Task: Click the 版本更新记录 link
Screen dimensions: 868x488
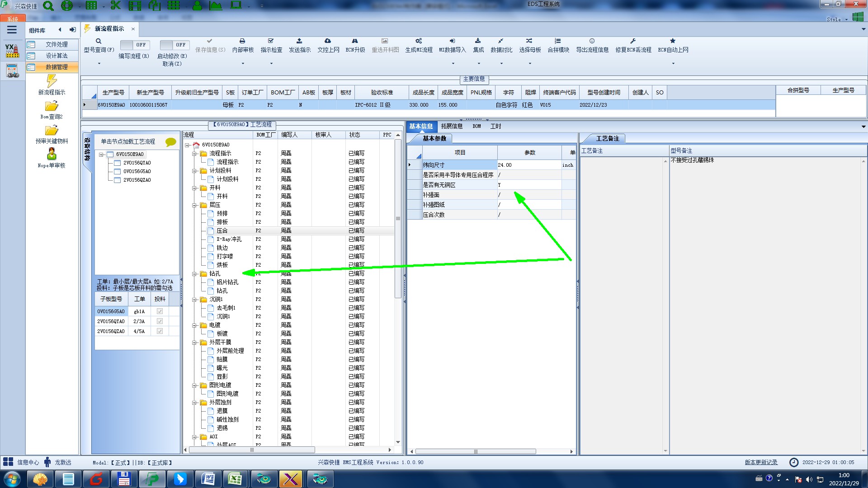Action: (761, 462)
